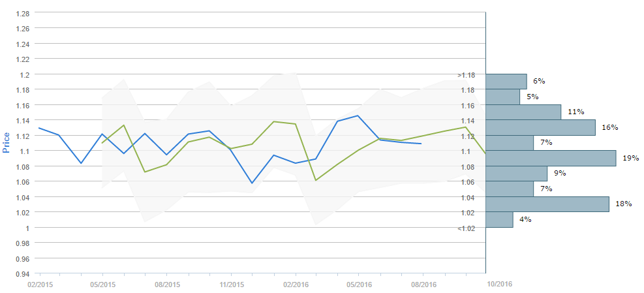Select the 05/2016 date label

[360, 285]
